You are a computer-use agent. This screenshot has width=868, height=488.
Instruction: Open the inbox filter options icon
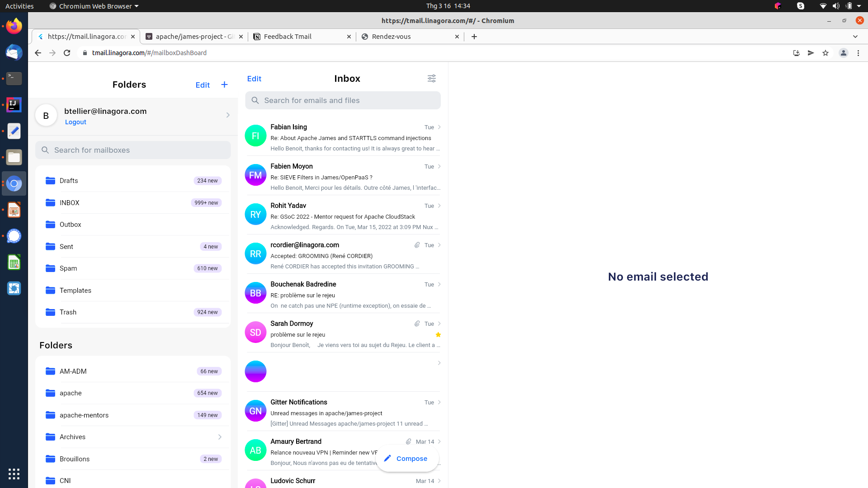[432, 78]
